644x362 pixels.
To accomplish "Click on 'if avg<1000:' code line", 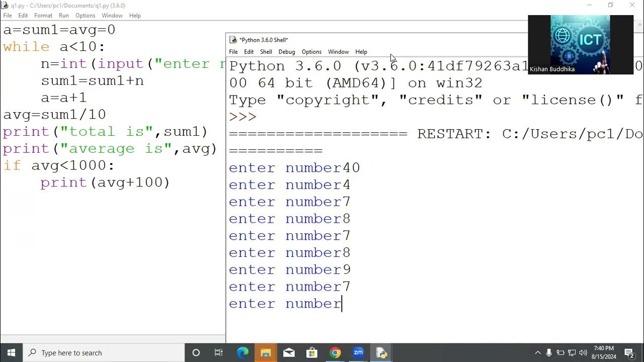I will 59,165.
